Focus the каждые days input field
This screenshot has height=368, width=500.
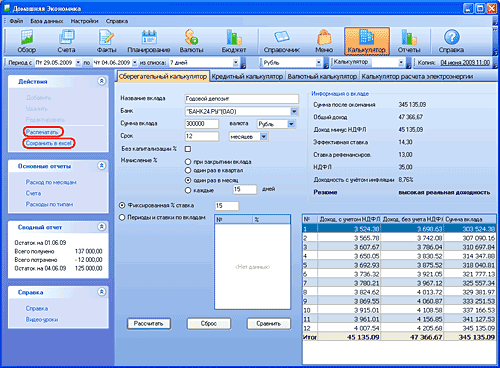coord(245,189)
